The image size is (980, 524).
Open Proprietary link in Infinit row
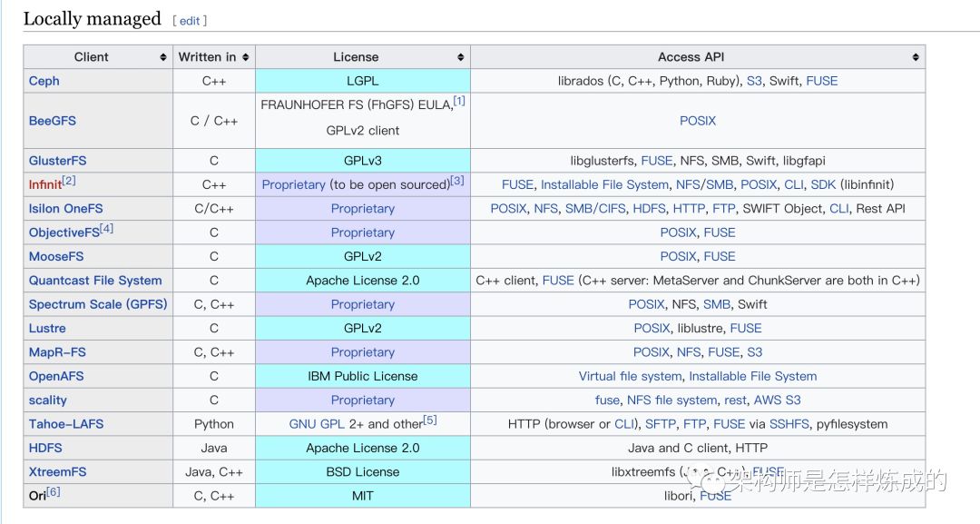pyautogui.click(x=294, y=184)
